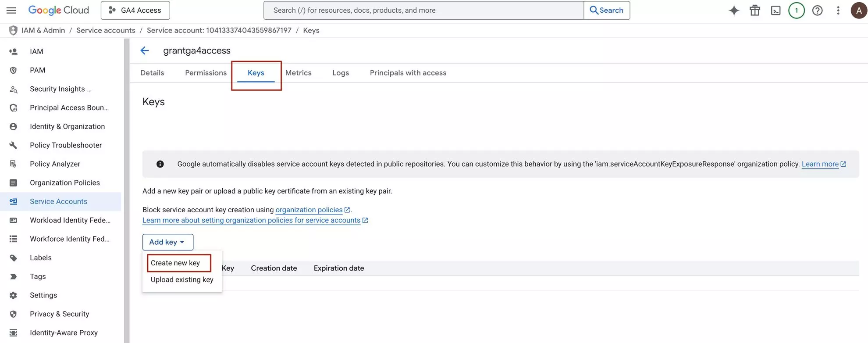
Task: Click the IAM & Admin shield icon
Action: pos(13,30)
